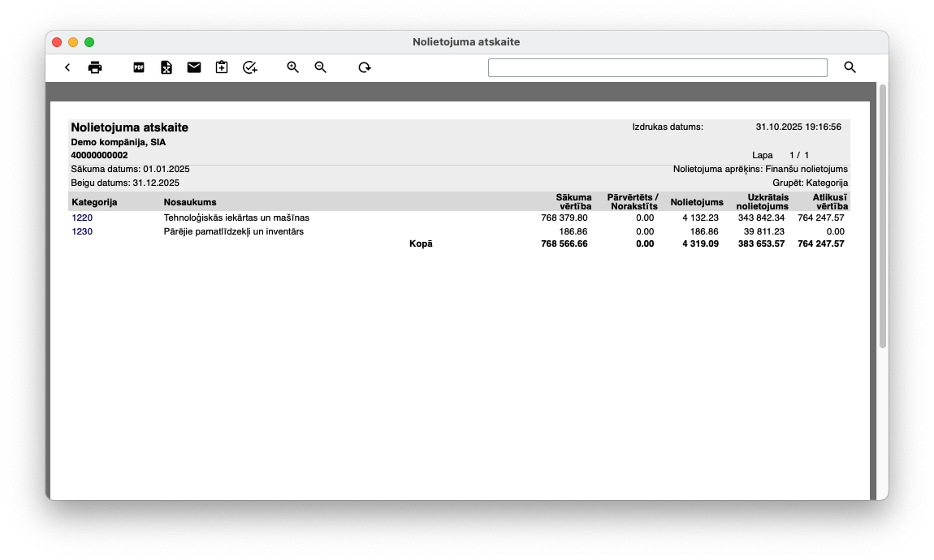934x560 pixels.
Task: Click the back arrow icon
Action: (67, 67)
